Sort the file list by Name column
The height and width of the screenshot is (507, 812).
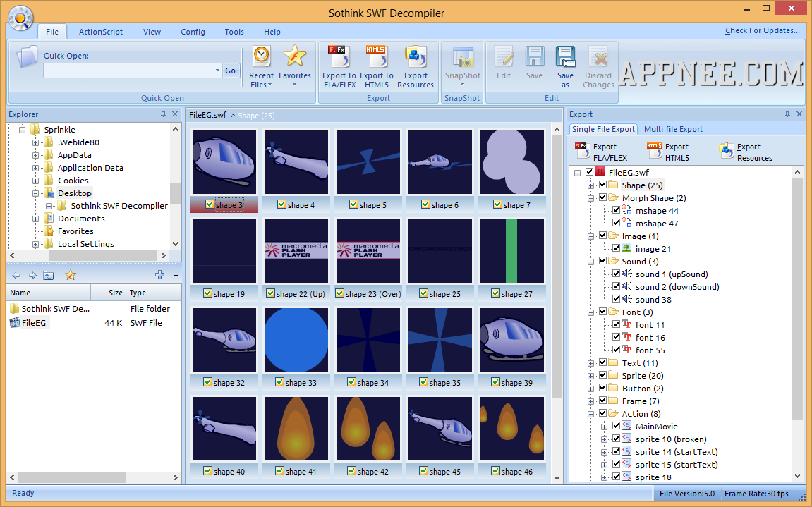coord(49,293)
